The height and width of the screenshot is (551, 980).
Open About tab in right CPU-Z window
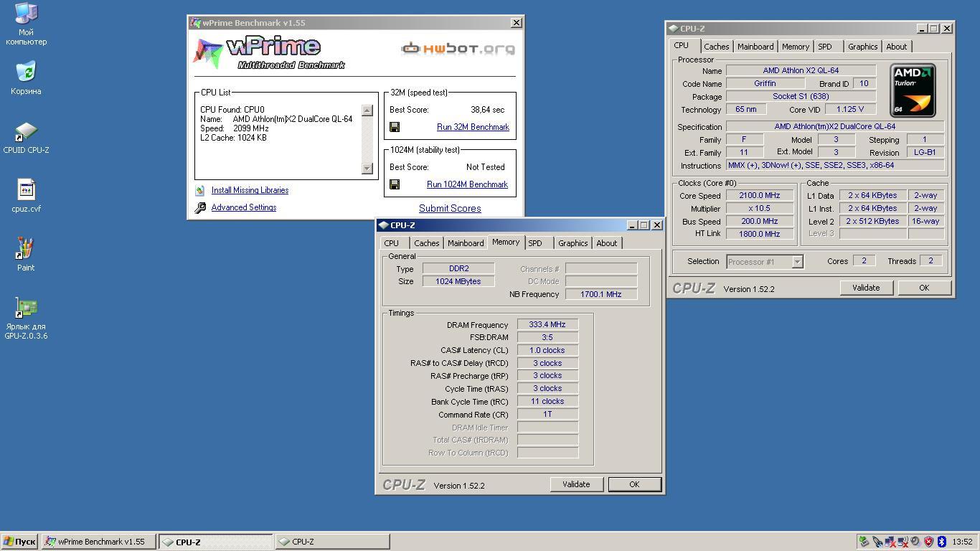(x=896, y=47)
